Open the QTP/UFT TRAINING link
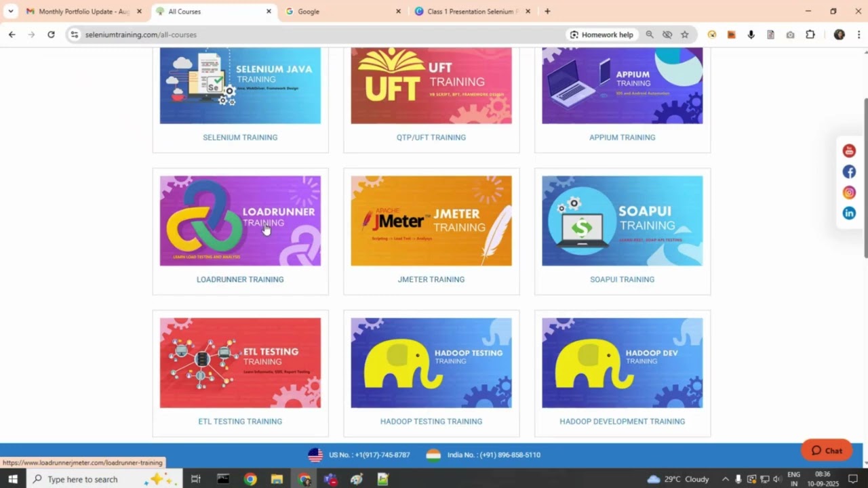The height and width of the screenshot is (488, 868). point(431,138)
